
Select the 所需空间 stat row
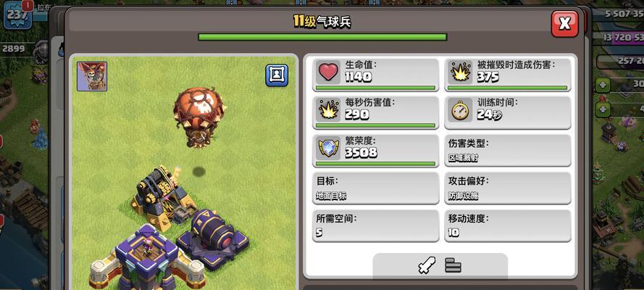click(376, 225)
